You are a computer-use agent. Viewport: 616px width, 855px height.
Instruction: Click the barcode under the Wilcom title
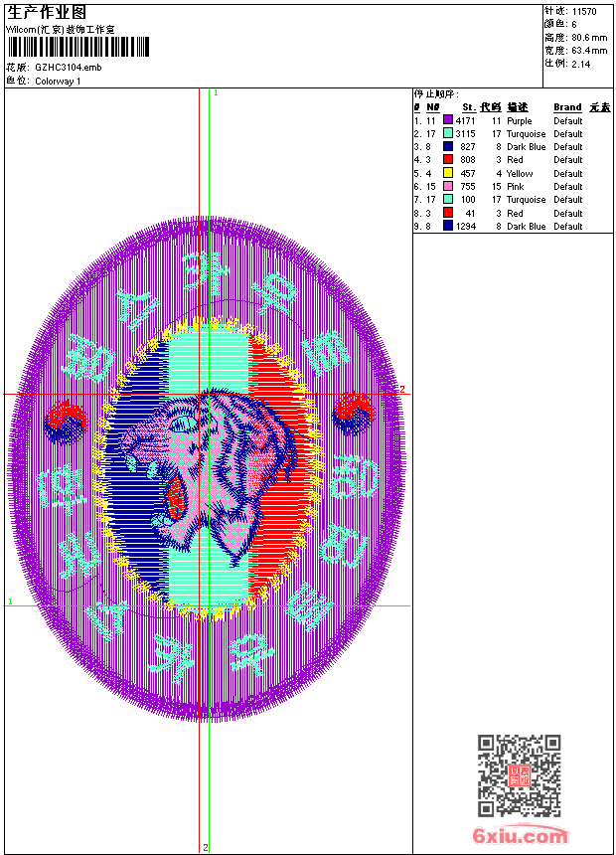tap(77, 47)
